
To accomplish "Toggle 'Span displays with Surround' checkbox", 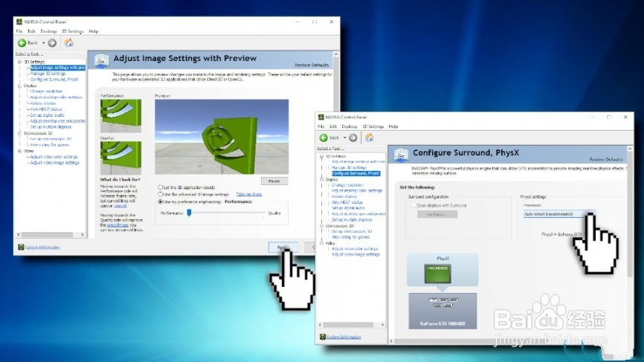I will click(x=413, y=205).
